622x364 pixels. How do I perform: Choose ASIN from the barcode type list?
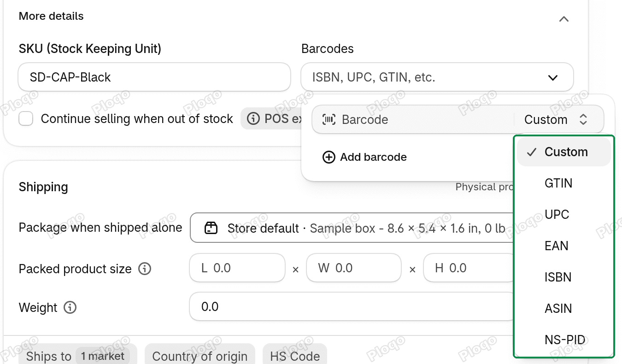pyautogui.click(x=564, y=309)
